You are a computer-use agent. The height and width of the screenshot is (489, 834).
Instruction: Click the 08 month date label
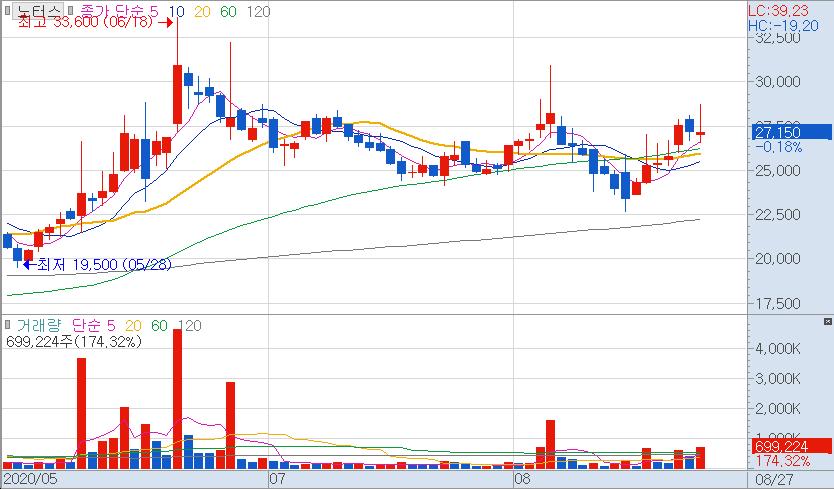[x=522, y=478]
